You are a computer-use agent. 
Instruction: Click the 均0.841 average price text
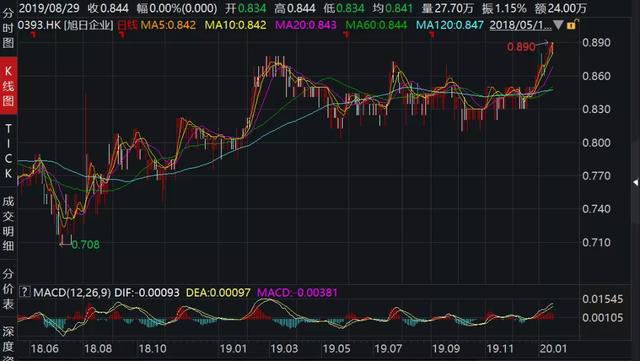(393, 8)
